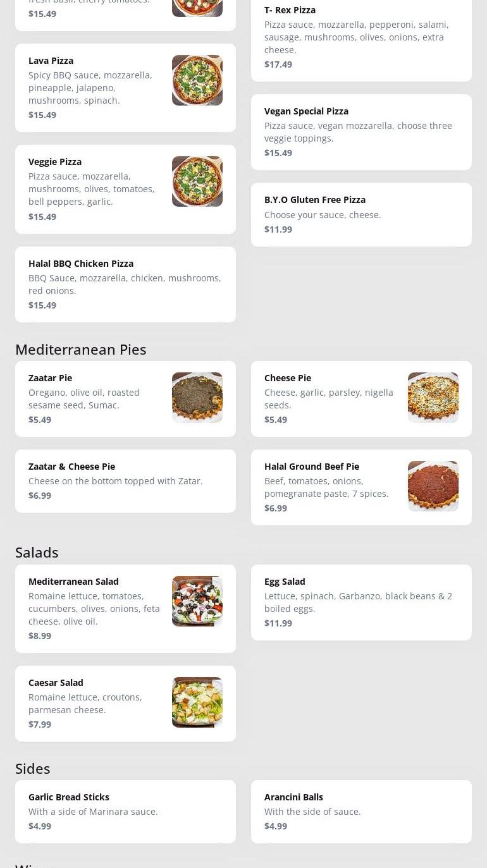View the Caesar Salad thumbnail

[197, 702]
